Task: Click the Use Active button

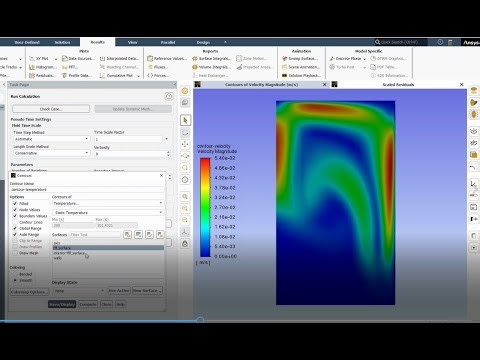Action: click(x=119, y=291)
